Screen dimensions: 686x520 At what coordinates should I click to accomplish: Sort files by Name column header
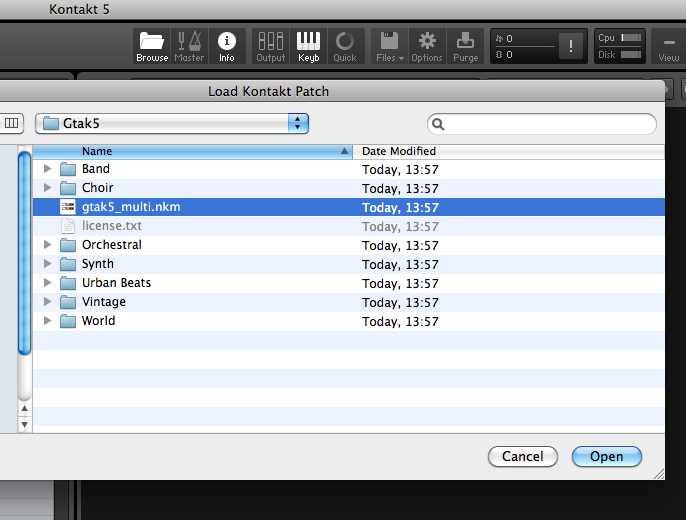coord(190,151)
